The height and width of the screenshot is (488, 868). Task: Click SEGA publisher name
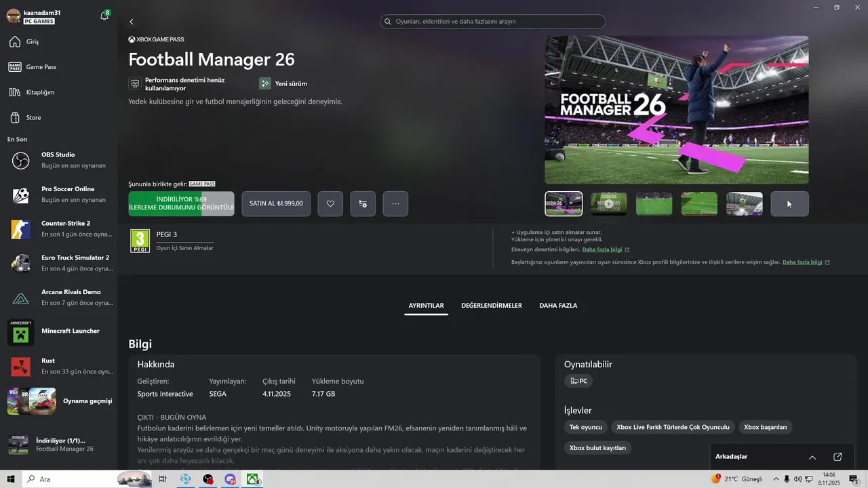tap(218, 394)
